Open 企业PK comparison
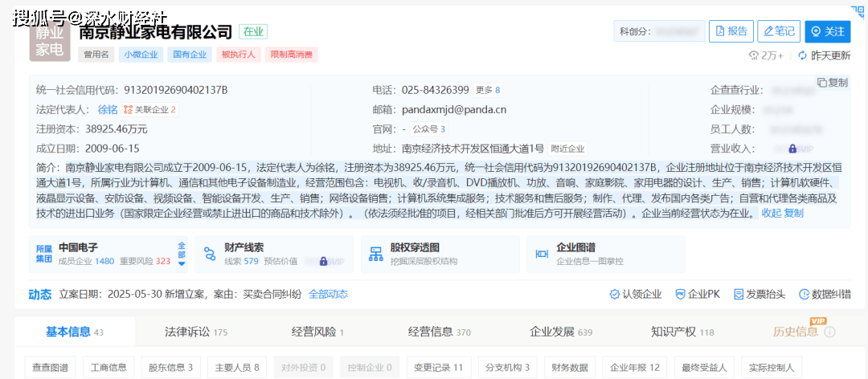 680,295
